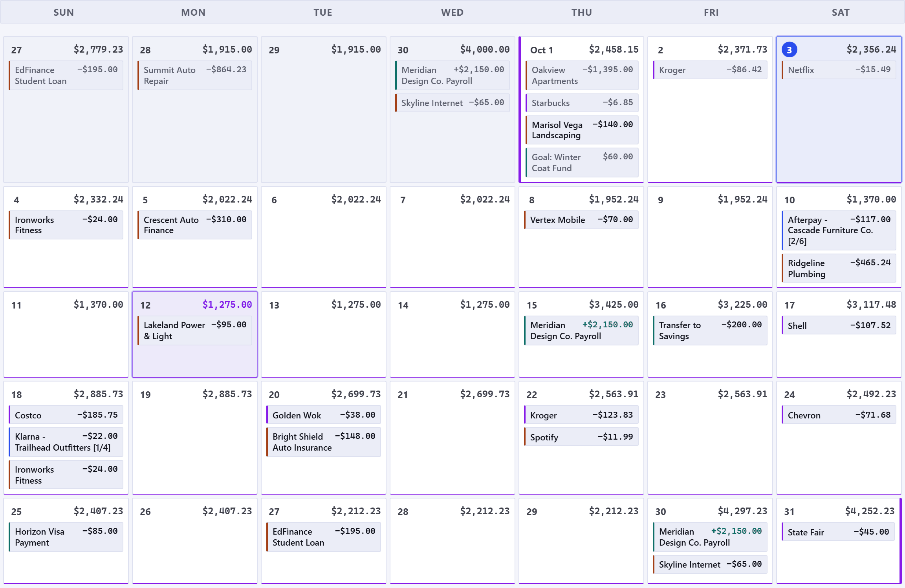Viewport: 905px width, 588px height.
Task: Select the Chevron -$71.68 transaction
Action: [839, 415]
